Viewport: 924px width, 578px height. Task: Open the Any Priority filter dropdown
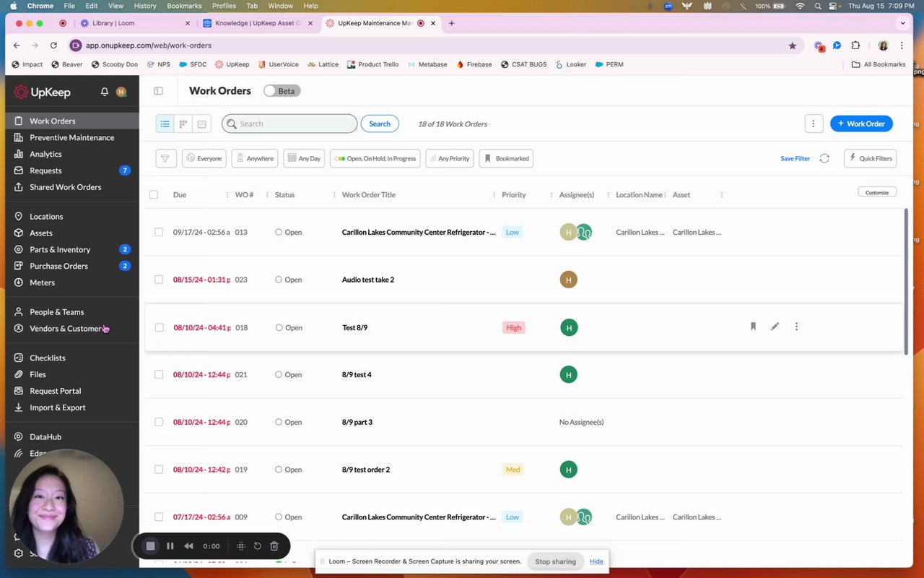tap(450, 158)
